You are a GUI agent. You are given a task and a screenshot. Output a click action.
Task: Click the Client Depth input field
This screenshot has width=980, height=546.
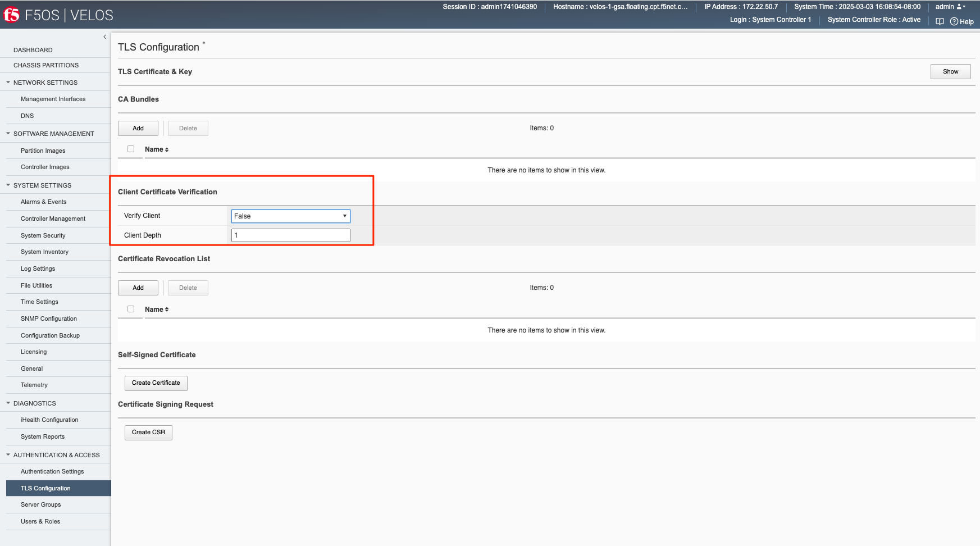[291, 235]
